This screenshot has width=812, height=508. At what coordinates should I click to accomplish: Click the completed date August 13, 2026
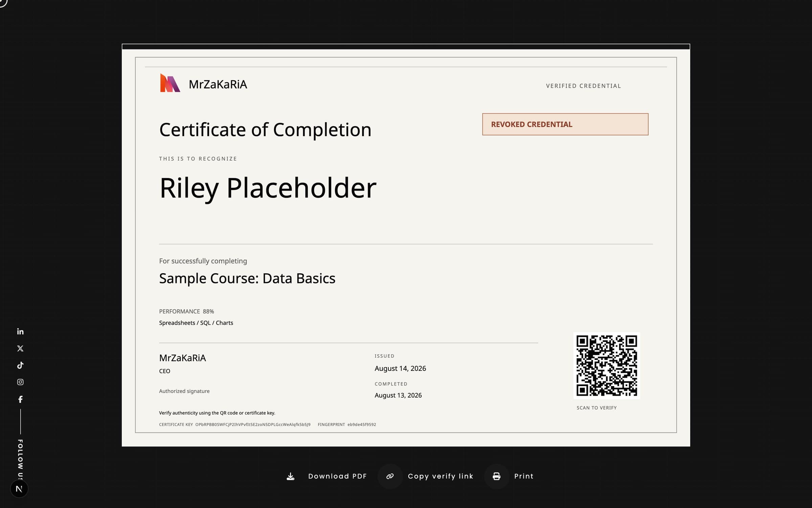(x=398, y=396)
